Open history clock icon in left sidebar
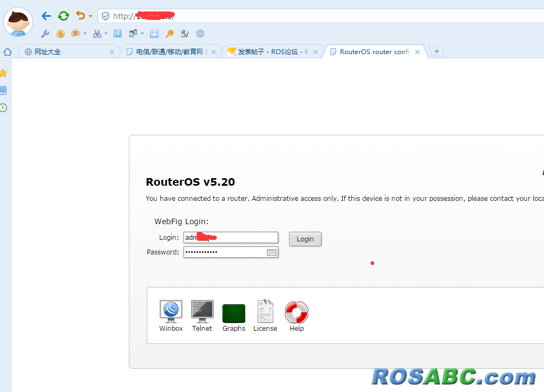Viewport: 544px width, 392px height. coord(3,108)
